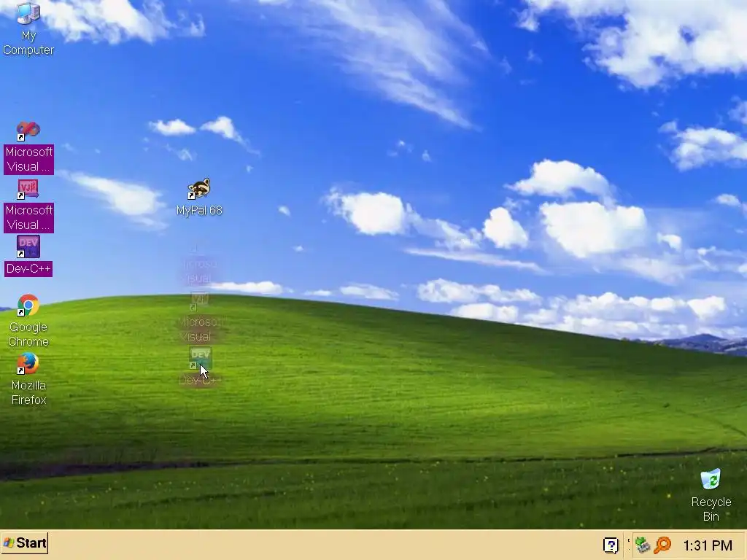Image resolution: width=747 pixels, height=560 pixels.
Task: Select the Recycle Bin icon
Action: 711,495
